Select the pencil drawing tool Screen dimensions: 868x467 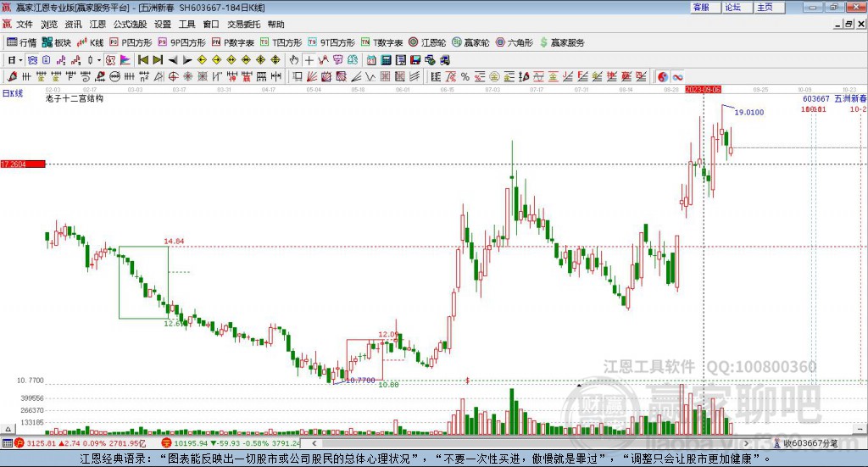(x=12, y=77)
